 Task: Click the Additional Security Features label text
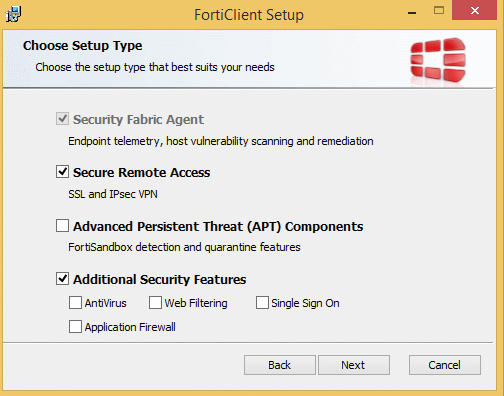coord(160,279)
